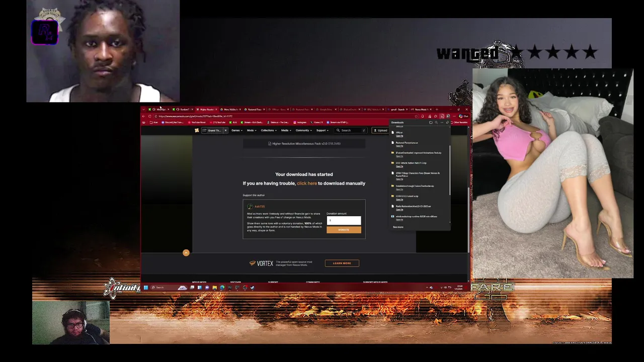Image resolution: width=644 pixels, height=362 pixels.
Task: Open more options in Downloads panel
Action: [x=442, y=122]
